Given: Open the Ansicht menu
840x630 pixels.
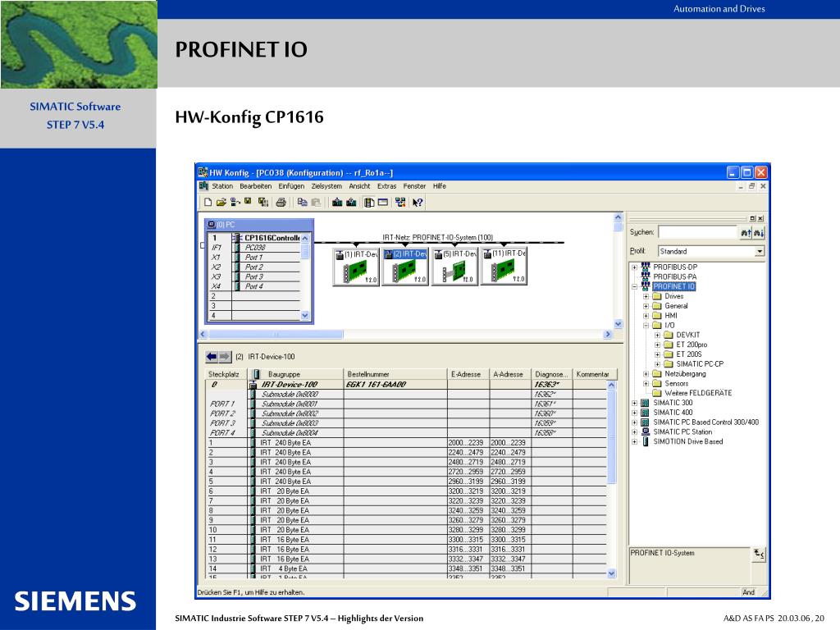Looking at the screenshot, I should pyautogui.click(x=359, y=186).
